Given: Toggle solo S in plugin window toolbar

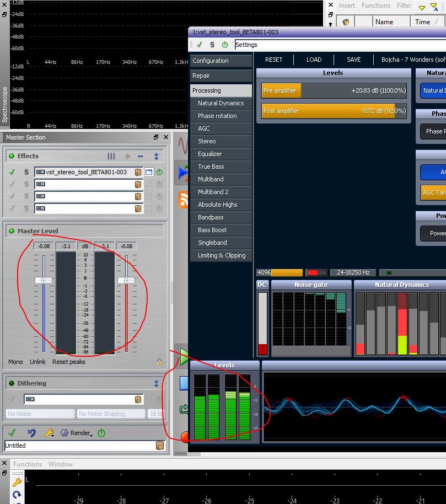Looking at the screenshot, I should pos(212,45).
